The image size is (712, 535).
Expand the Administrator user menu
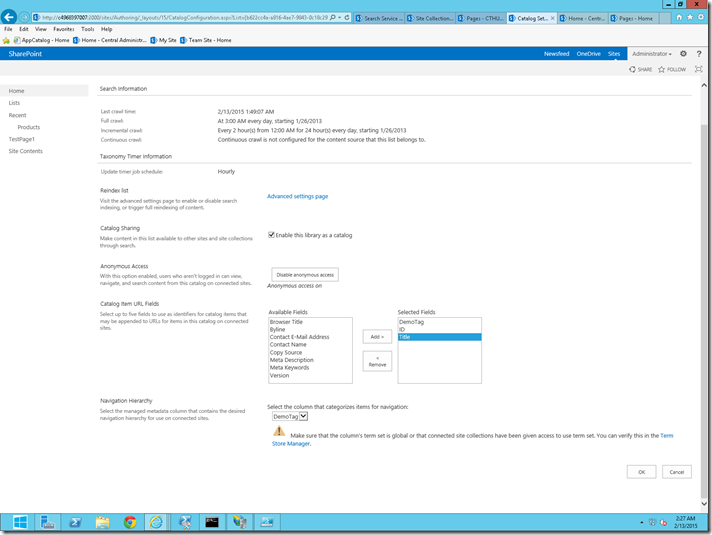coord(652,54)
